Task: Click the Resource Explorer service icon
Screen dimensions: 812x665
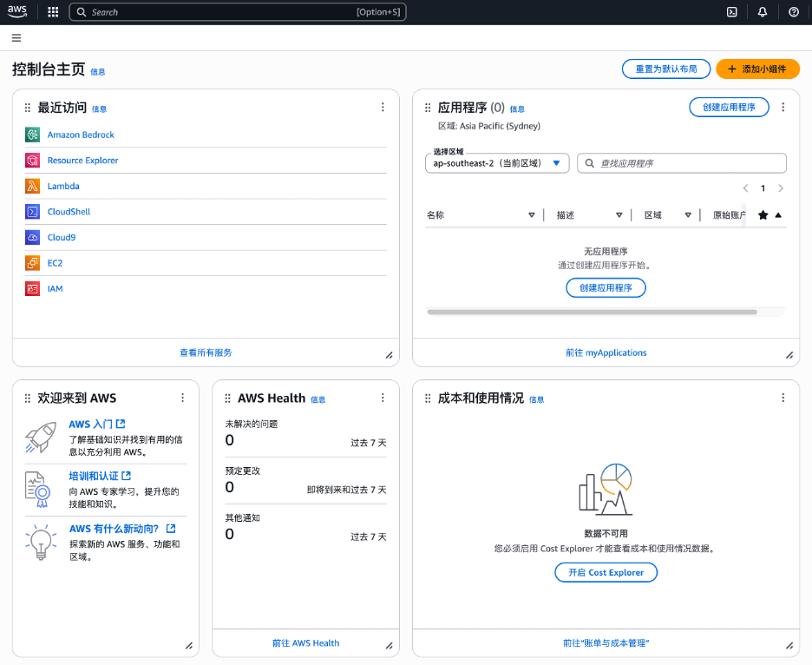Action: 33,160
